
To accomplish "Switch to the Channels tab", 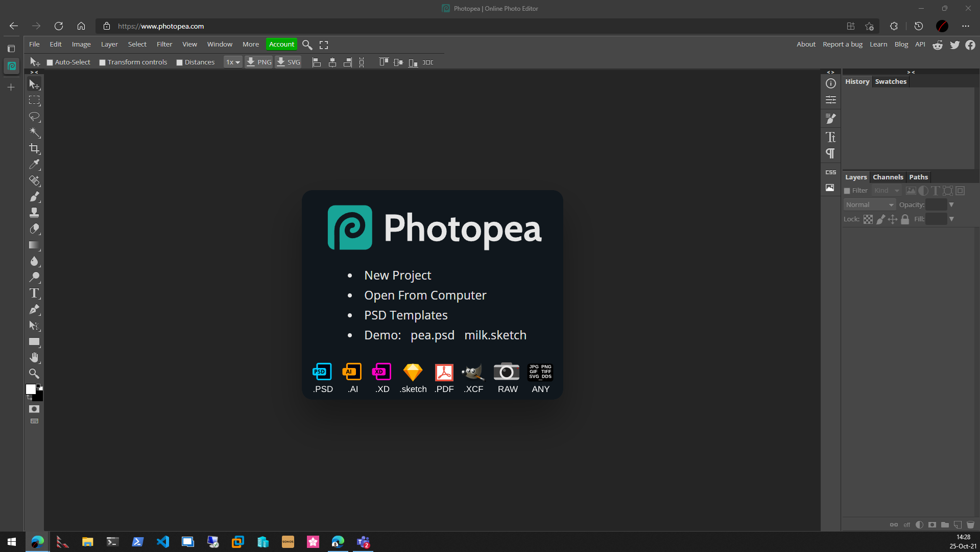I will [888, 177].
